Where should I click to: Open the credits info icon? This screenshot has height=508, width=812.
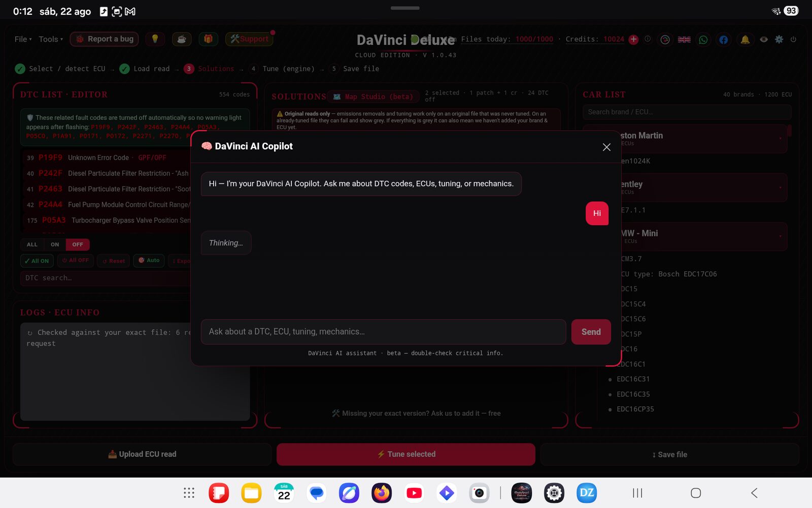tap(648, 39)
